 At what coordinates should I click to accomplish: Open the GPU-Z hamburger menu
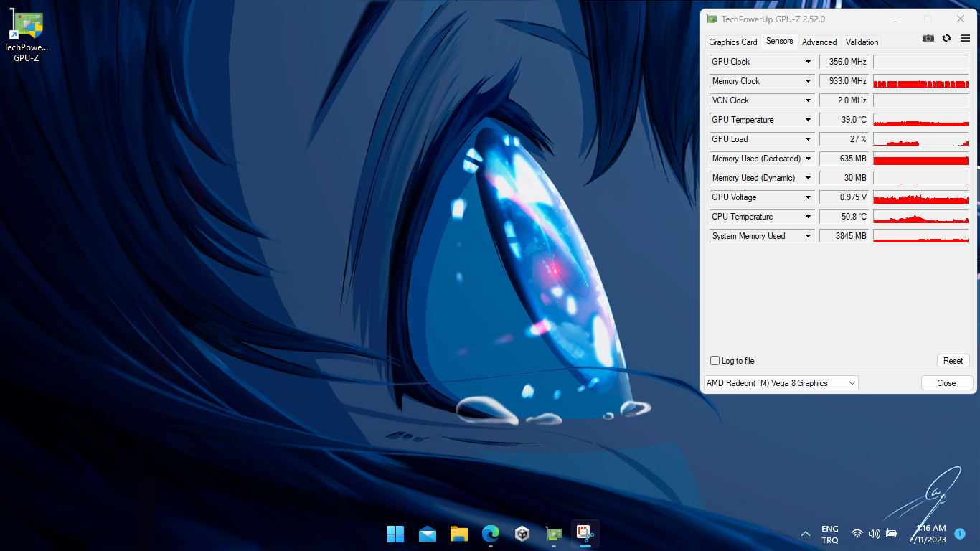click(965, 39)
